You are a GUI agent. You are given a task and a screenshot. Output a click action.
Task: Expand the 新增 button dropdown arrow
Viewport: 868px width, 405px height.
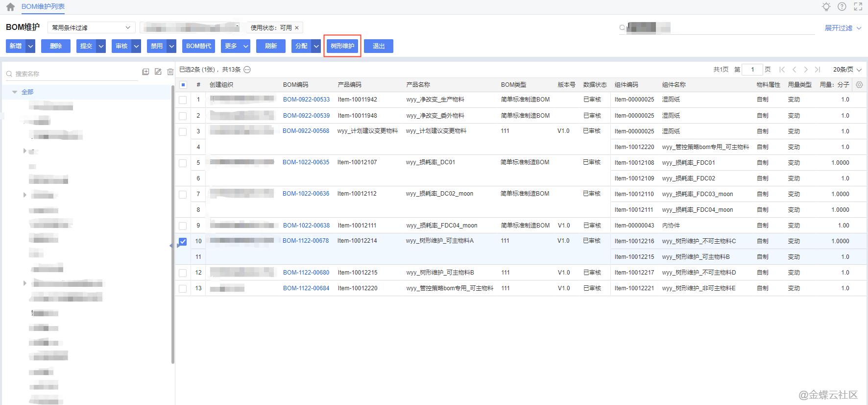click(31, 46)
